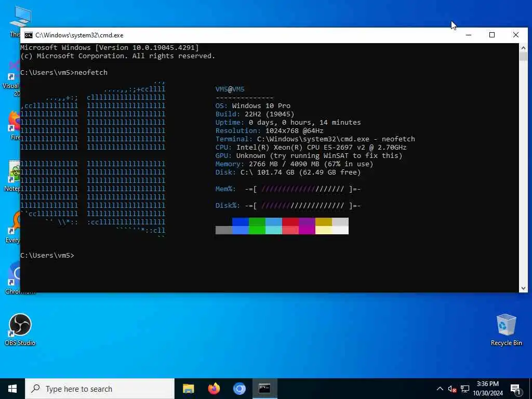Click the muted volume tray icon
532x399 pixels.
(x=452, y=389)
